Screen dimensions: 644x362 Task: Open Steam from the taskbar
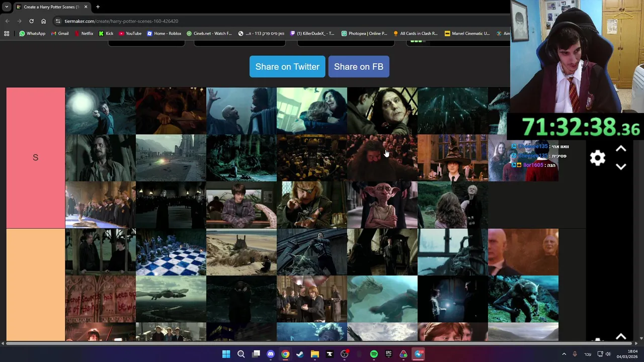pyautogui.click(x=300, y=354)
